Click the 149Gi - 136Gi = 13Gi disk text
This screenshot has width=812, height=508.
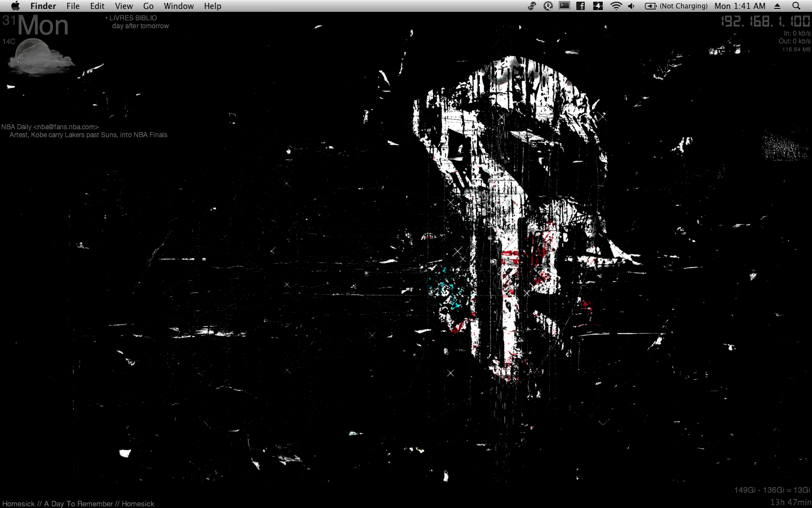772,490
